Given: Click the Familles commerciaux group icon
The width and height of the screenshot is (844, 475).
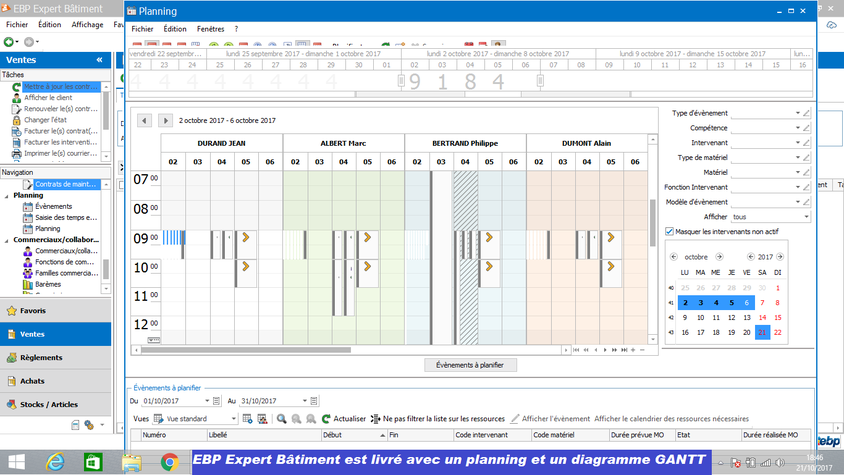Looking at the screenshot, I should point(28,274).
